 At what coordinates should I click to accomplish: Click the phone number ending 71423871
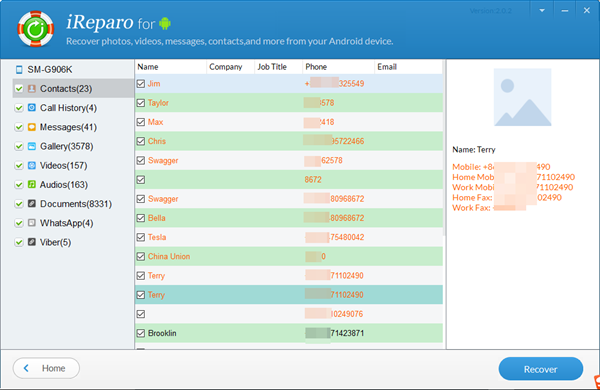coord(335,333)
